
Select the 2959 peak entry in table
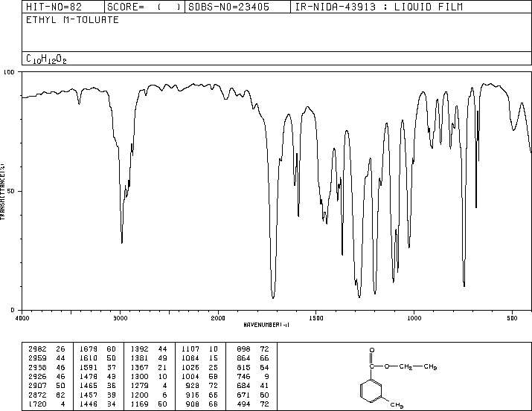(x=38, y=358)
